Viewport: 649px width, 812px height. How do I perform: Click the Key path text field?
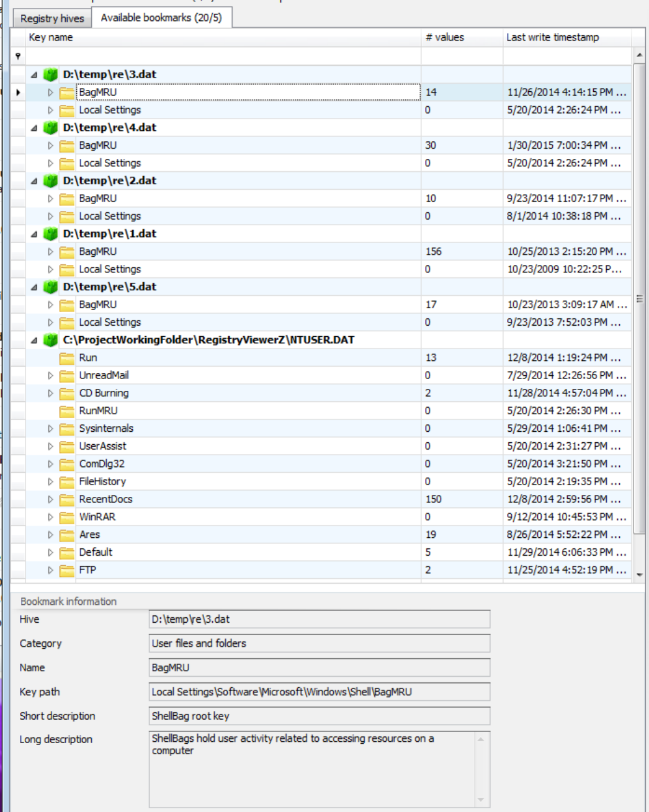point(319,692)
